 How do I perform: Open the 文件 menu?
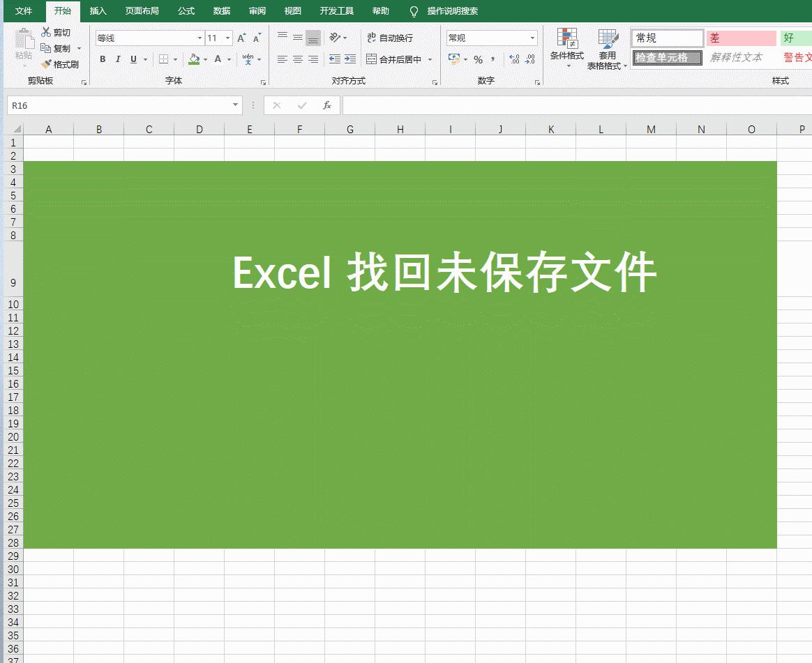click(x=23, y=11)
